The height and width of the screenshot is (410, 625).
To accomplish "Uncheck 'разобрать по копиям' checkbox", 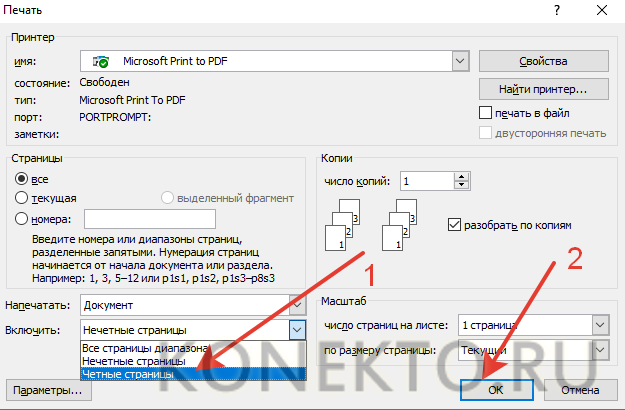I will point(455,225).
